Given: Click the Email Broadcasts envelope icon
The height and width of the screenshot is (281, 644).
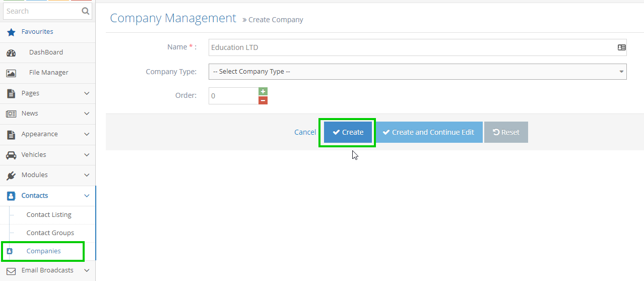Looking at the screenshot, I should tap(11, 271).
